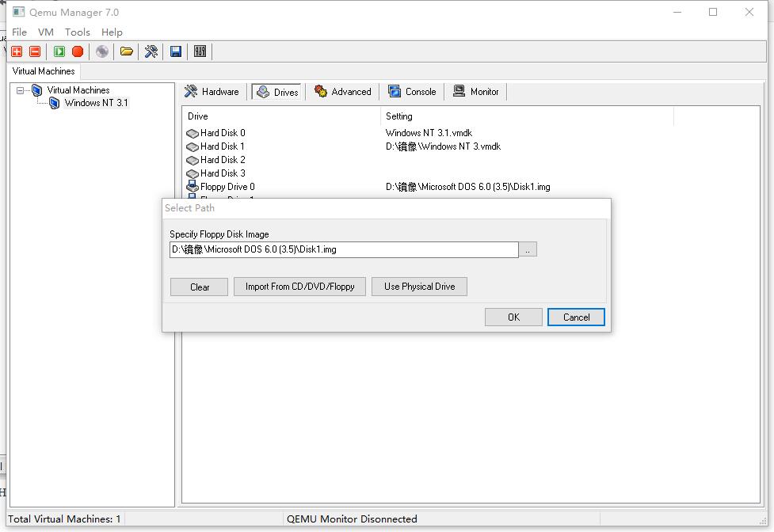Select Windows NT 3.1 in tree

pos(97,103)
